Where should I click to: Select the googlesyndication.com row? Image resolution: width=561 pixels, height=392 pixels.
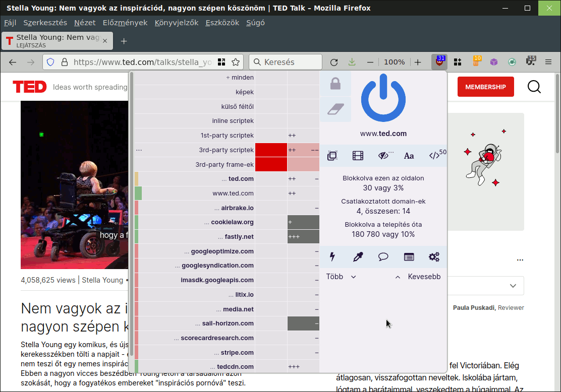pos(195,266)
